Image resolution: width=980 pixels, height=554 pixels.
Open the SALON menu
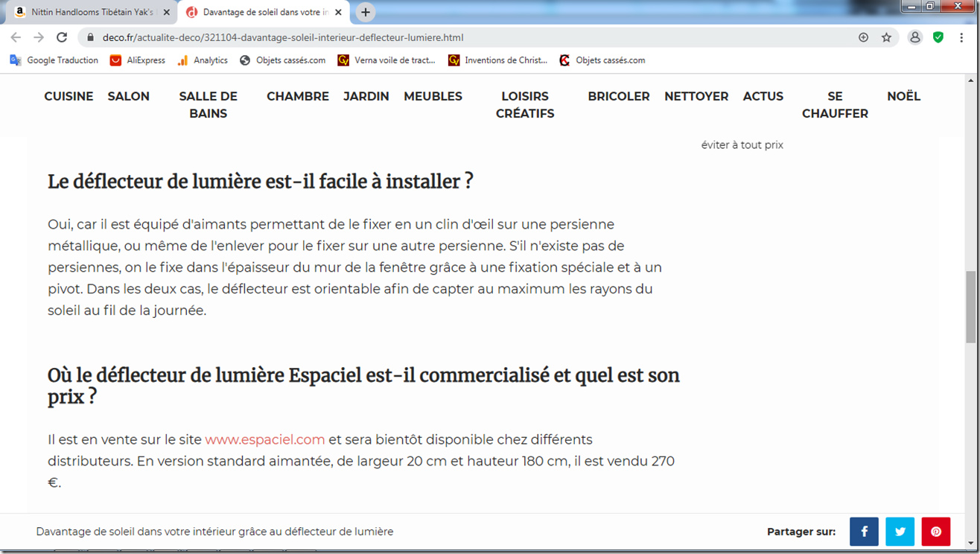pos(128,96)
